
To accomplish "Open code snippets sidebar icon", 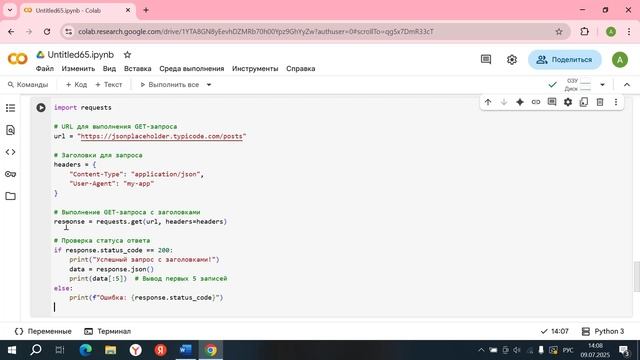I will [x=11, y=152].
